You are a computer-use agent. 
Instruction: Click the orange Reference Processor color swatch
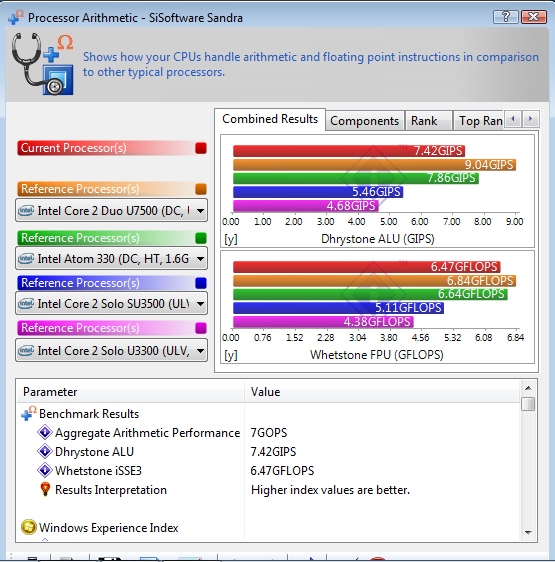[x=201, y=189]
